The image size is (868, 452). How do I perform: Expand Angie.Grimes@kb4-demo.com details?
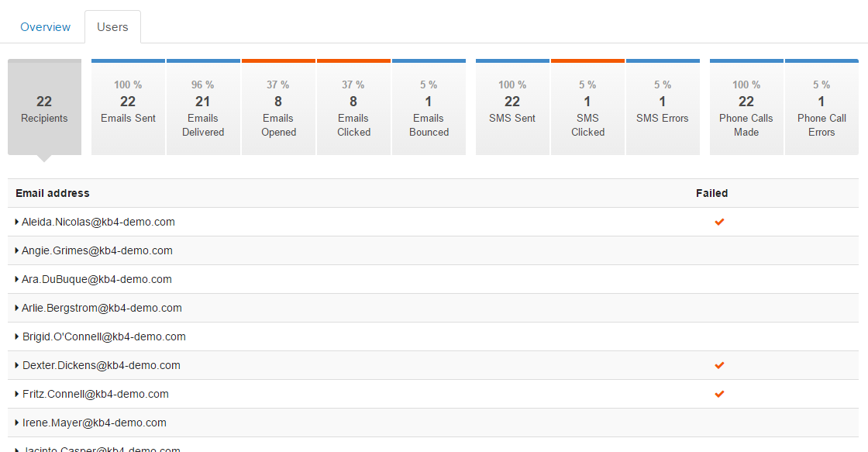coord(16,251)
